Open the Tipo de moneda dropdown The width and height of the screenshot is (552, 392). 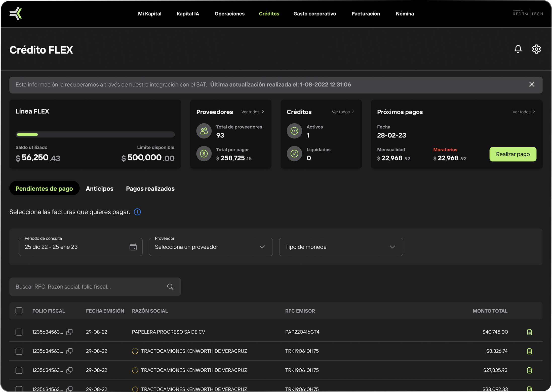coord(341,247)
